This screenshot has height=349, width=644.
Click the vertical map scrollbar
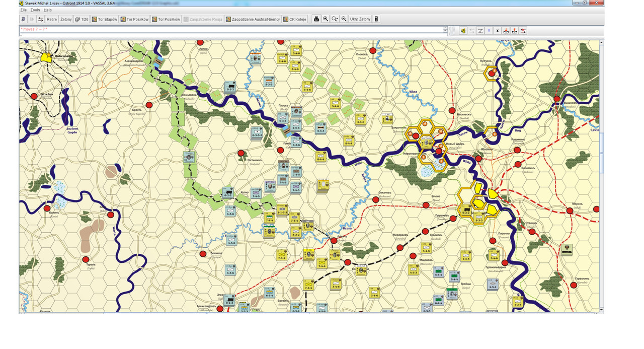[602, 176]
